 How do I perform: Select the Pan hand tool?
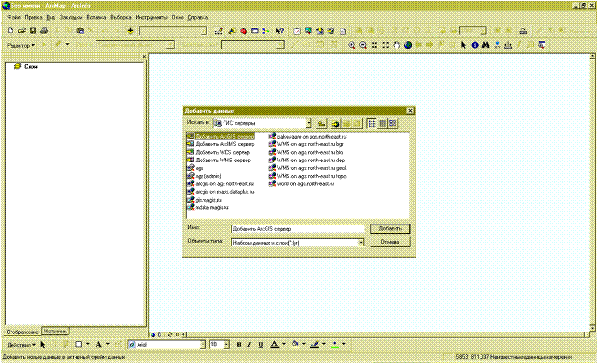(x=396, y=45)
